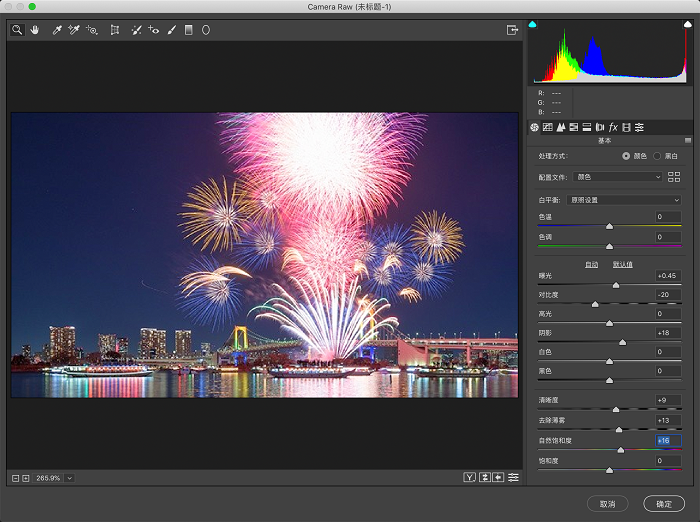
Task: Open the 配置文件 profile dropdown
Action: [618, 177]
